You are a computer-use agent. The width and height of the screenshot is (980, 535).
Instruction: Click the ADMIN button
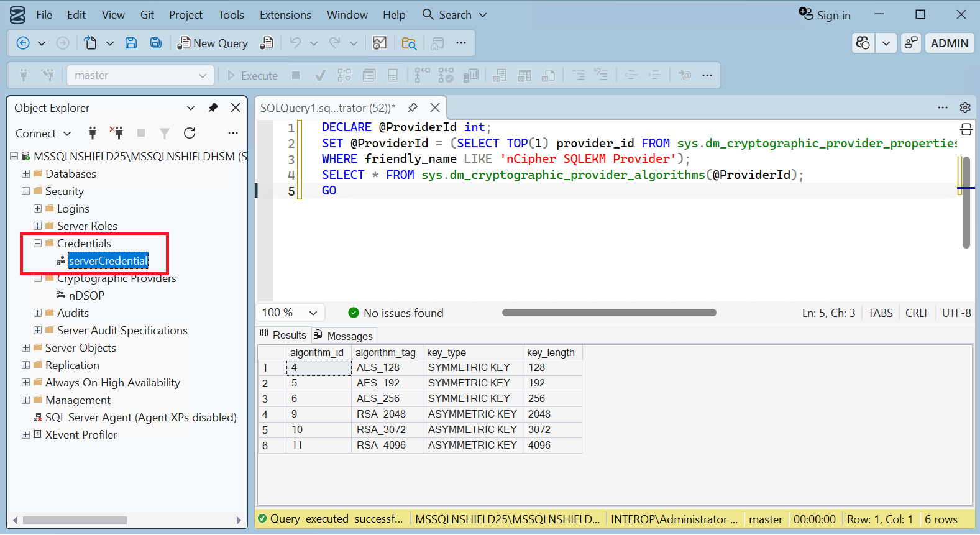click(949, 43)
